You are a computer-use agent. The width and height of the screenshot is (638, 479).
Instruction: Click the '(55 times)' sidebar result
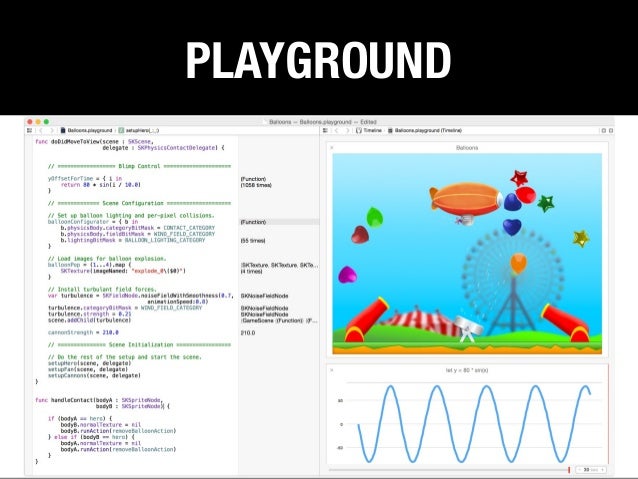coord(253,241)
